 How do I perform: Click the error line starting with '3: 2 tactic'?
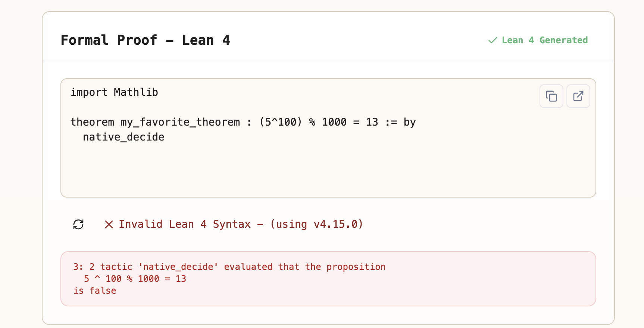point(229,267)
